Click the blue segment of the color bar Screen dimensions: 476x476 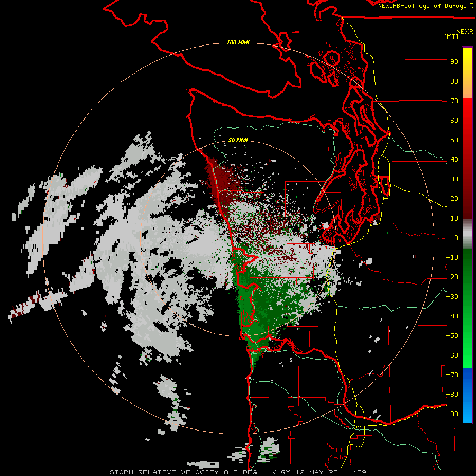pyautogui.click(x=467, y=396)
